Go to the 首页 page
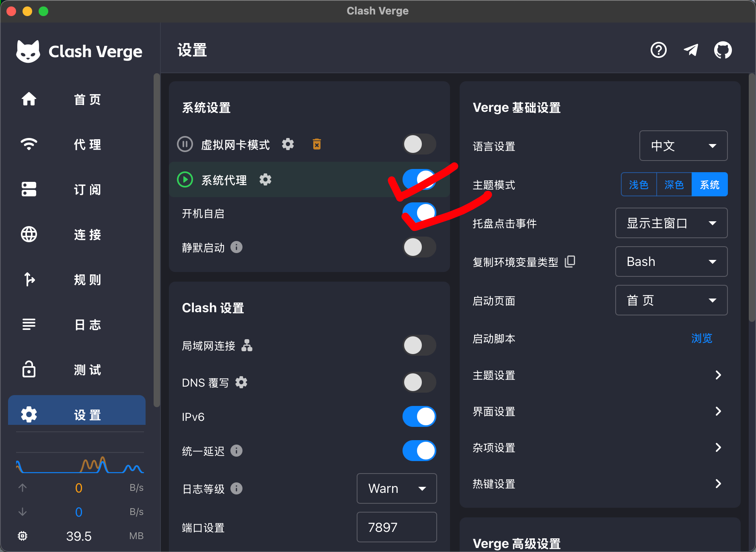 pos(77,99)
